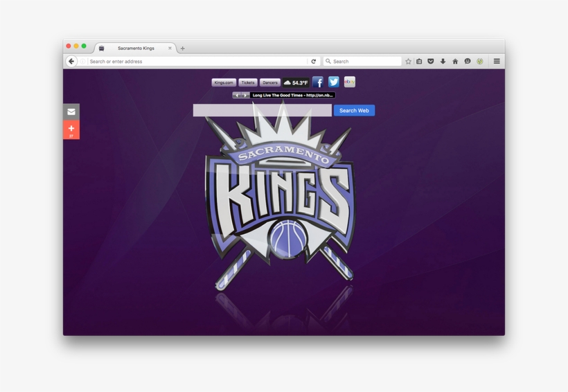Click the web search input field

[x=262, y=111]
